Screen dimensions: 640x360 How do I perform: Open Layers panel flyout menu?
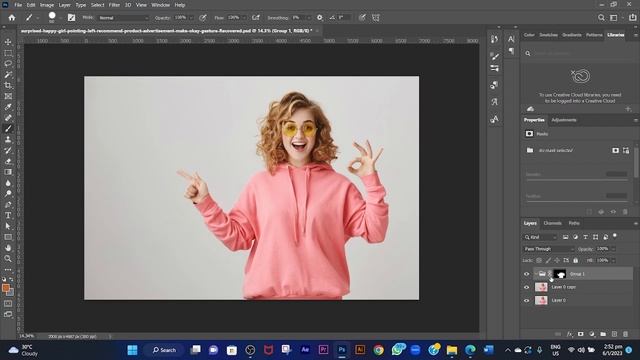click(x=635, y=223)
